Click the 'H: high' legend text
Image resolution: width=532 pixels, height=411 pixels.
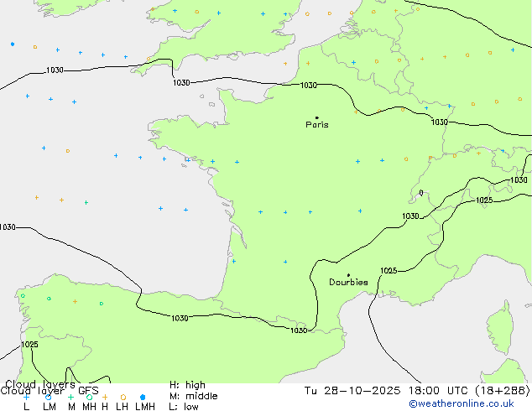[187, 385]
